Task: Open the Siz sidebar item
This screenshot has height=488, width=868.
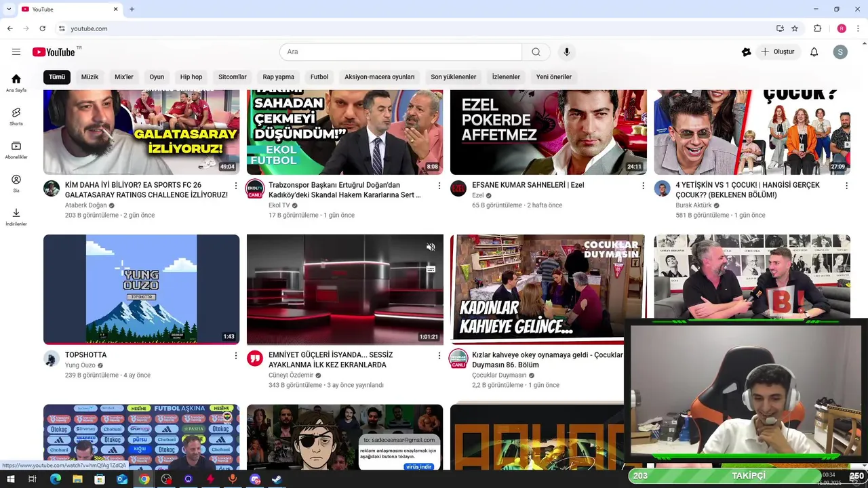Action: click(16, 183)
